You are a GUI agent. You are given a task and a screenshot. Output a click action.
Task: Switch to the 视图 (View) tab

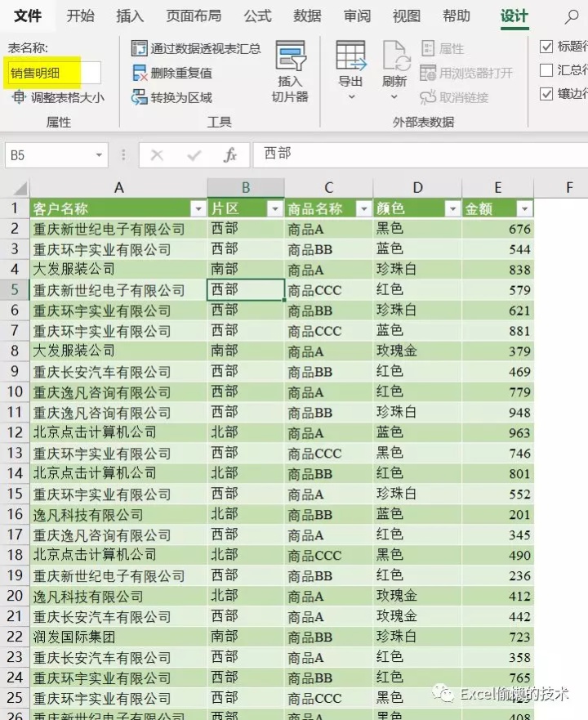[x=407, y=16]
